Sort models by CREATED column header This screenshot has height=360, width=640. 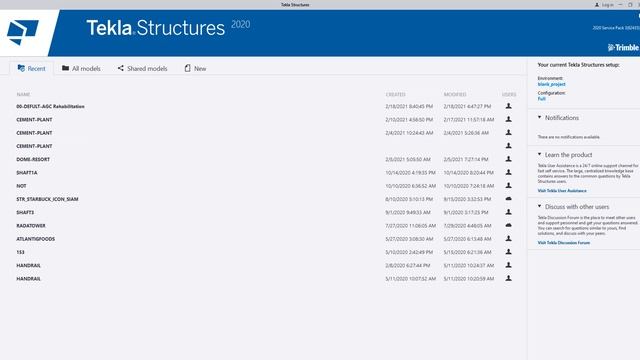tap(396, 94)
